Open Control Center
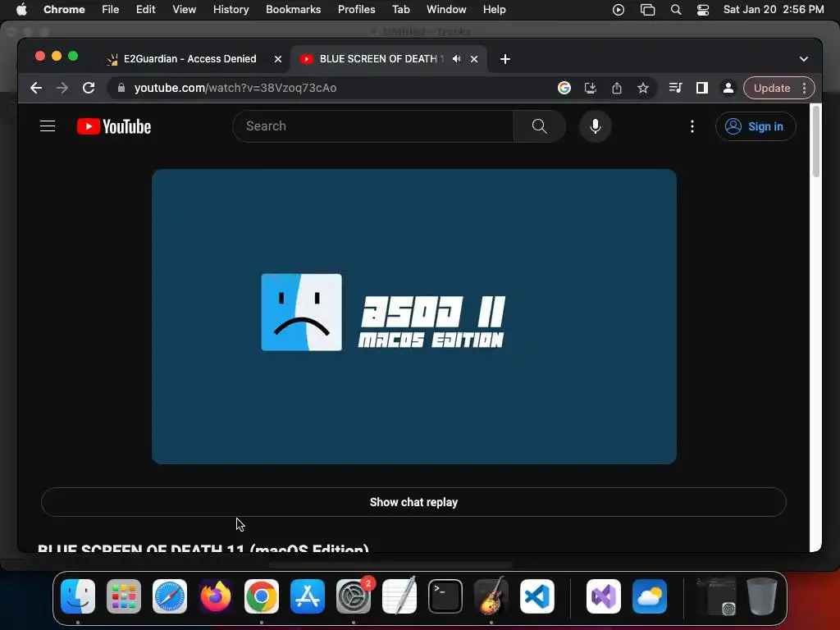The image size is (840, 630). (x=703, y=10)
